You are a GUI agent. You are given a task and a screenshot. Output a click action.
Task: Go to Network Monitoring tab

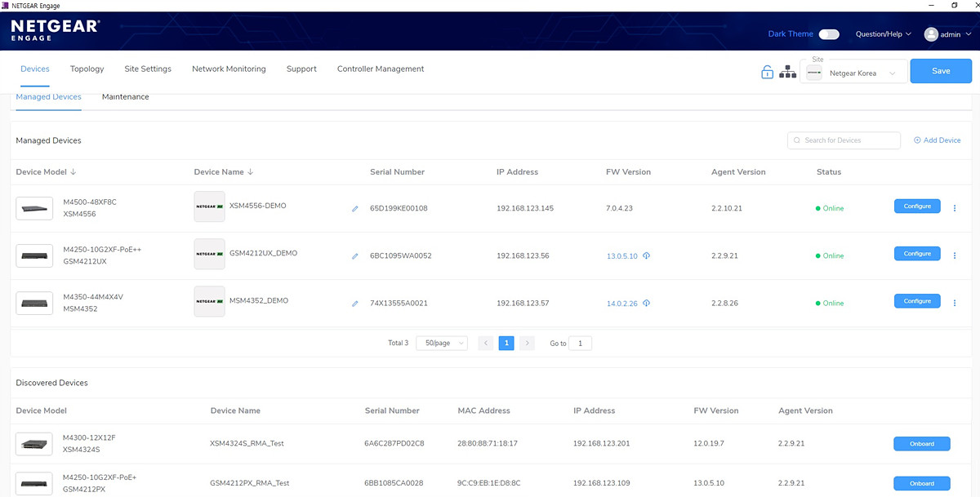click(229, 69)
